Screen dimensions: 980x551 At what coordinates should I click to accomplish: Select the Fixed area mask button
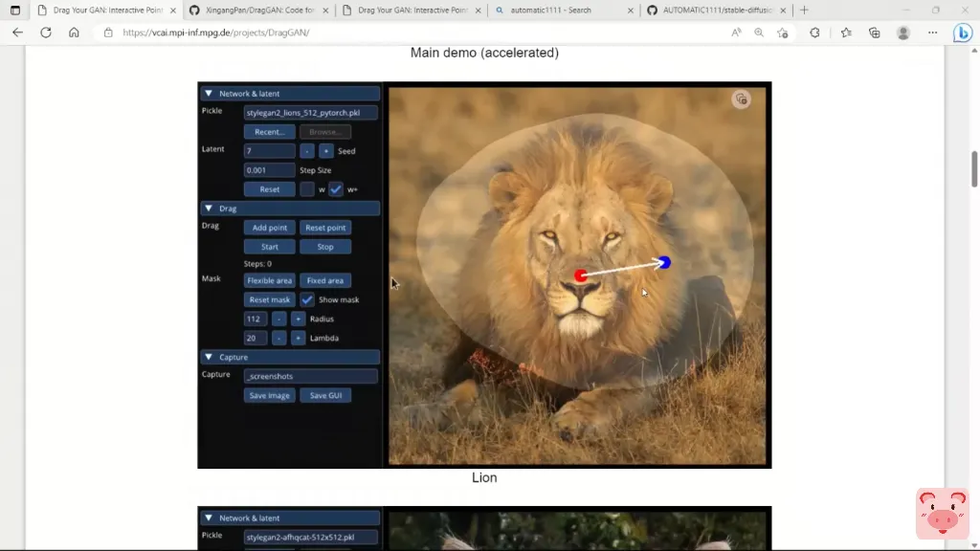(325, 280)
